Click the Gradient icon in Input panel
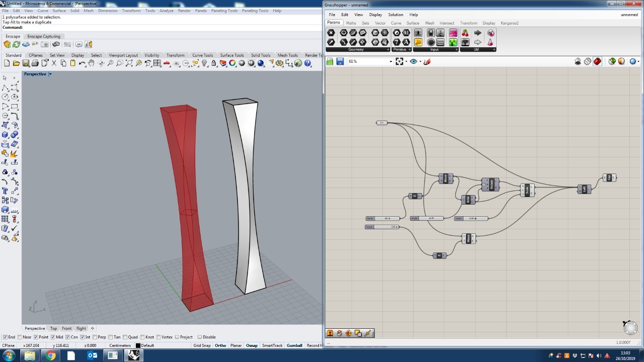 [453, 33]
